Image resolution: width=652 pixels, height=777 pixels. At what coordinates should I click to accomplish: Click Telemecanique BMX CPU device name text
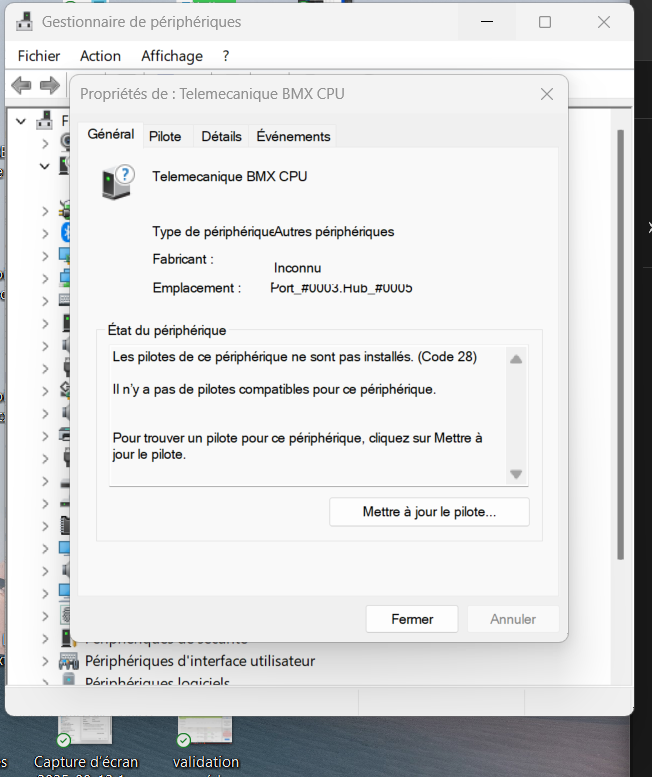coord(229,176)
